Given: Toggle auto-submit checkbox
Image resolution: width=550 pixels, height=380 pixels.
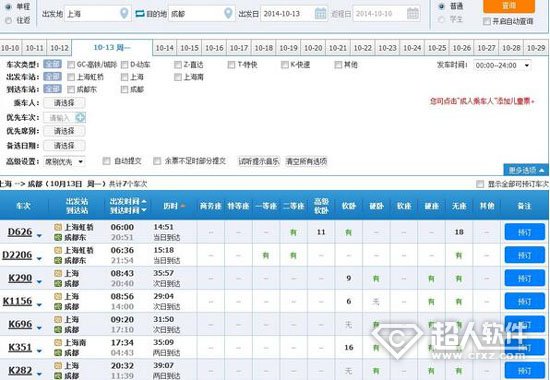Looking at the screenshot, I should (106, 161).
